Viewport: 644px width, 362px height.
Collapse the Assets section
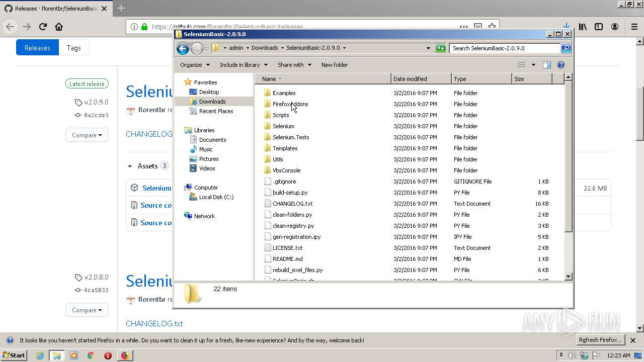point(130,166)
